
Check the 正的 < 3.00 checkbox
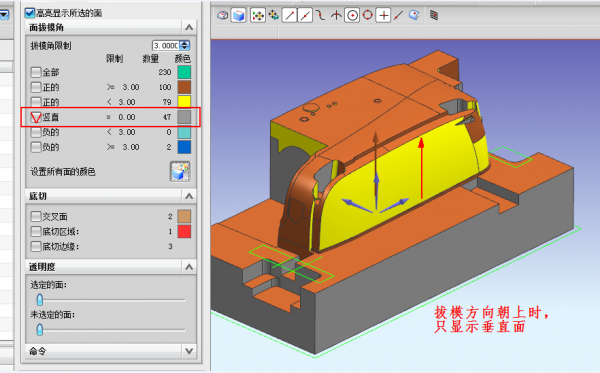36,102
